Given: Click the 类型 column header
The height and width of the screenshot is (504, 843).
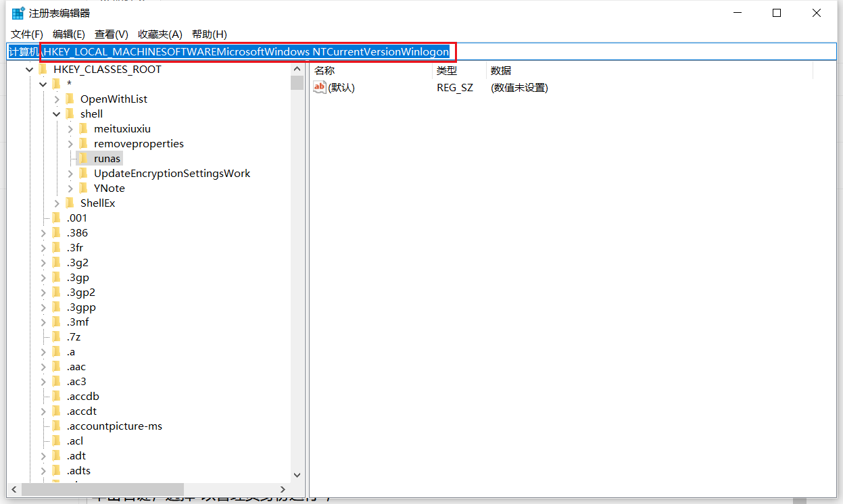Looking at the screenshot, I should pyautogui.click(x=446, y=70).
